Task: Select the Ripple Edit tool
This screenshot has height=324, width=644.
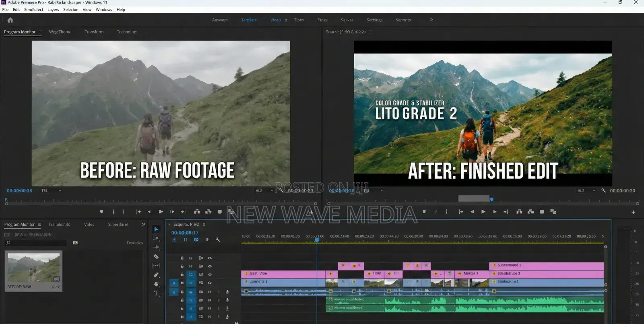Action: [x=156, y=247]
